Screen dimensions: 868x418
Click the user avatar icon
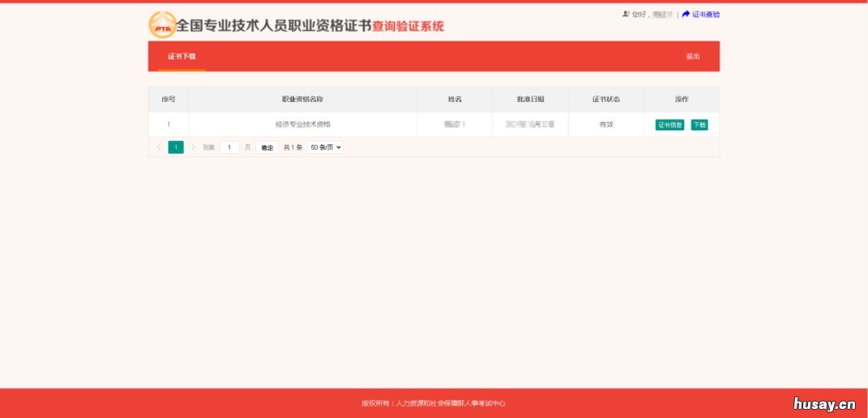tap(626, 14)
